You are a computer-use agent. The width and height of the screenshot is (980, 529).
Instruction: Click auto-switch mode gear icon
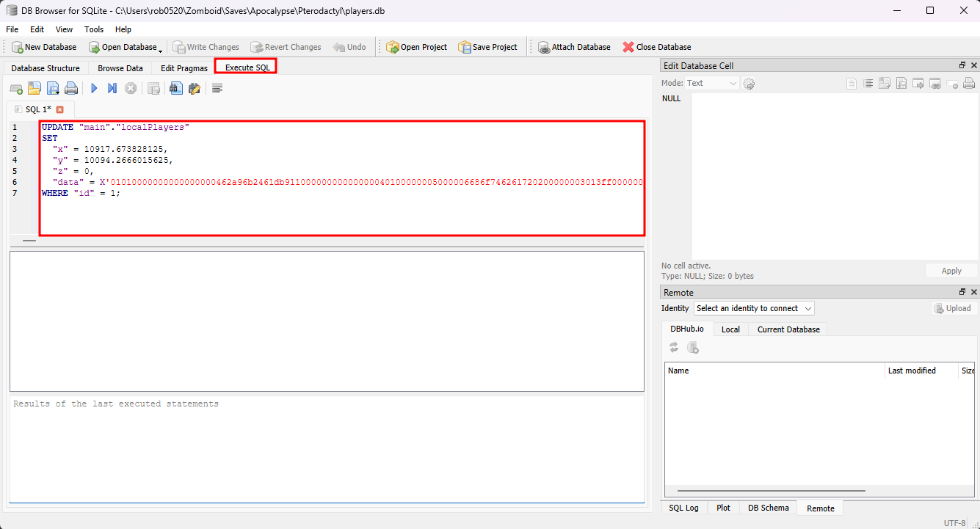click(x=749, y=84)
